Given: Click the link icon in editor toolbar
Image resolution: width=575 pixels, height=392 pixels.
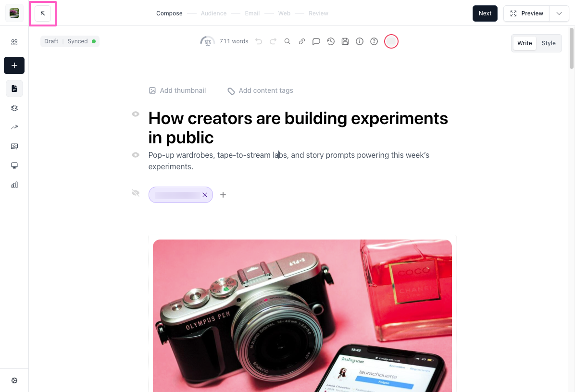Looking at the screenshot, I should pos(302,41).
